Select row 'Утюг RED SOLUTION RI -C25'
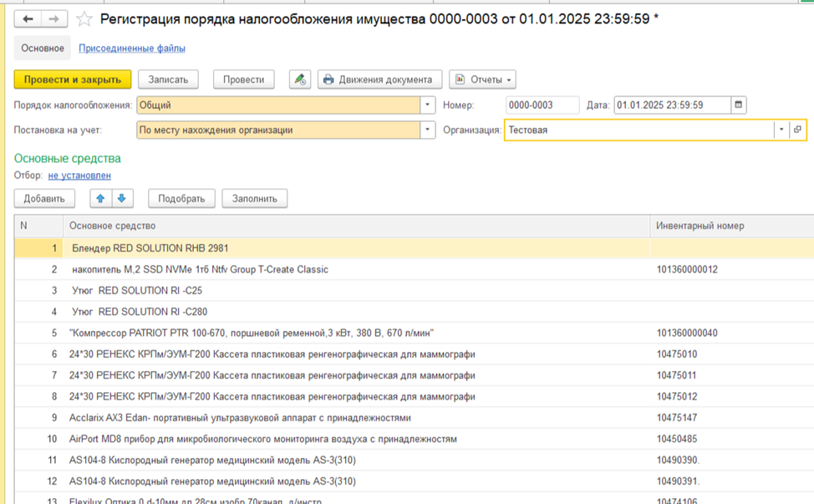814x504 pixels. pos(415,291)
